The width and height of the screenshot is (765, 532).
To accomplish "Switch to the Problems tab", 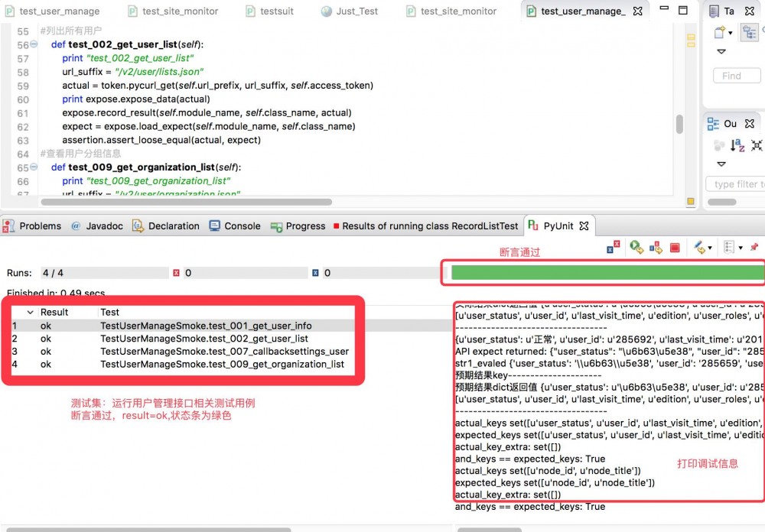I will 32,225.
